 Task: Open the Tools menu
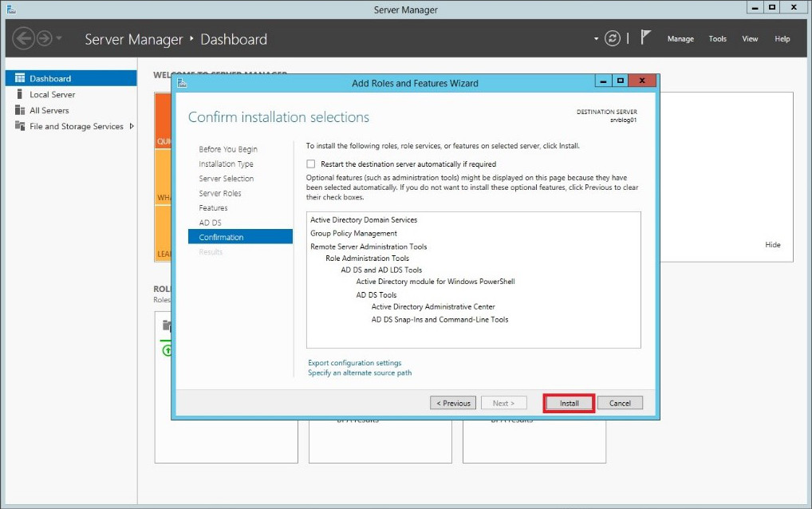pyautogui.click(x=717, y=39)
